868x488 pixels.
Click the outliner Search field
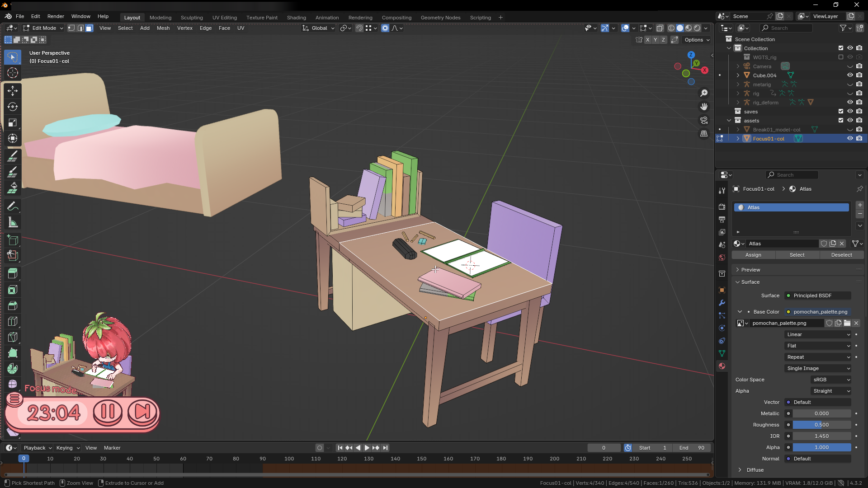(x=786, y=28)
